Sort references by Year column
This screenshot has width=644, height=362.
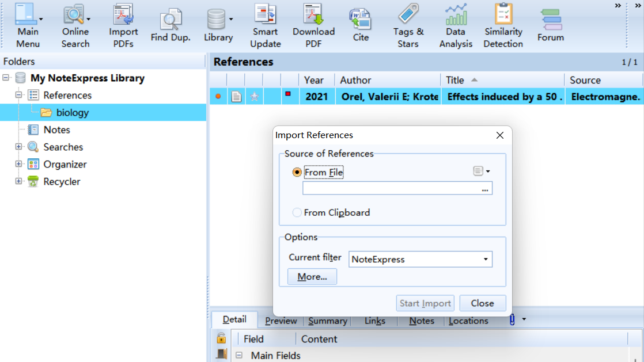317,80
